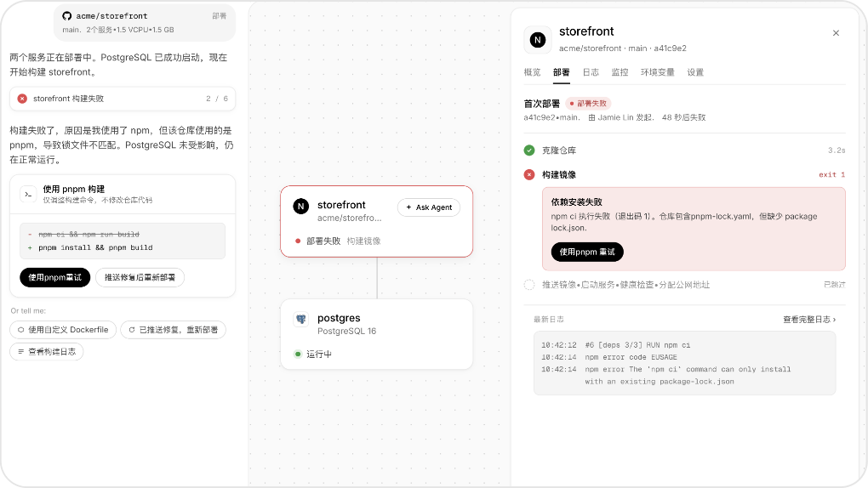Click log line 'npm error code EUSAGE'
The image size is (868, 488).
tap(631, 357)
